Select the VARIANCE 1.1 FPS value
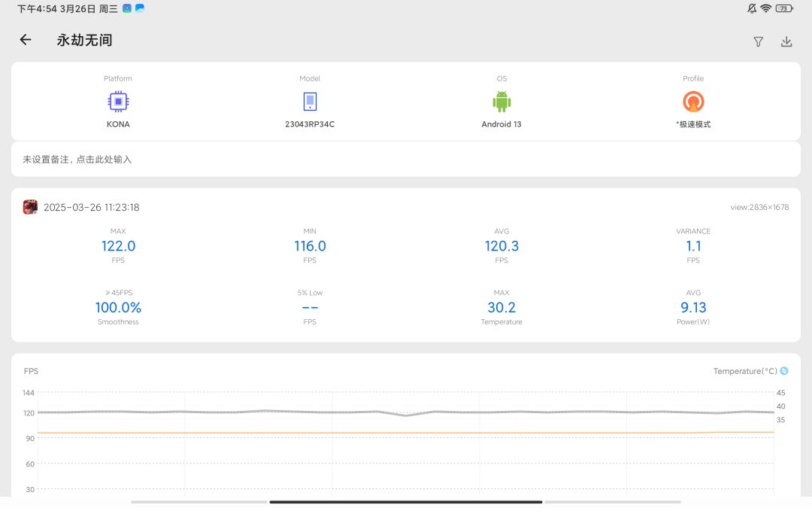The height and width of the screenshot is (508, 812). (x=693, y=245)
